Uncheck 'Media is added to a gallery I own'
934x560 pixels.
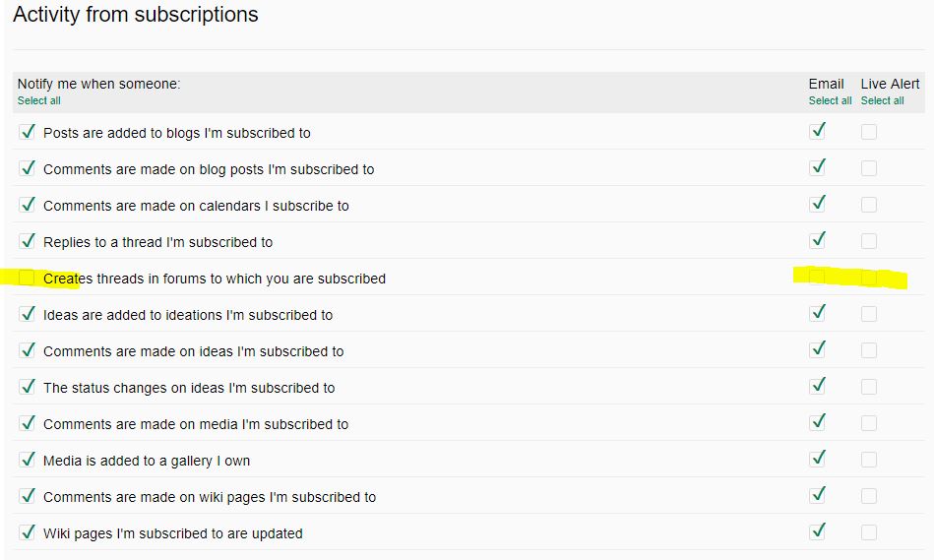point(27,460)
